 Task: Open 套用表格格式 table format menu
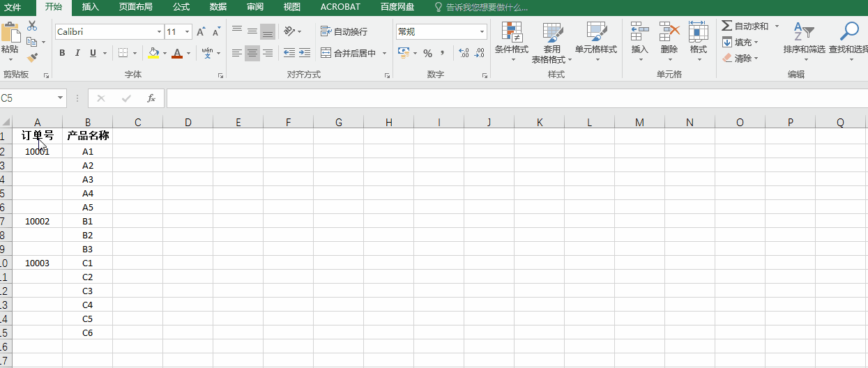click(551, 43)
